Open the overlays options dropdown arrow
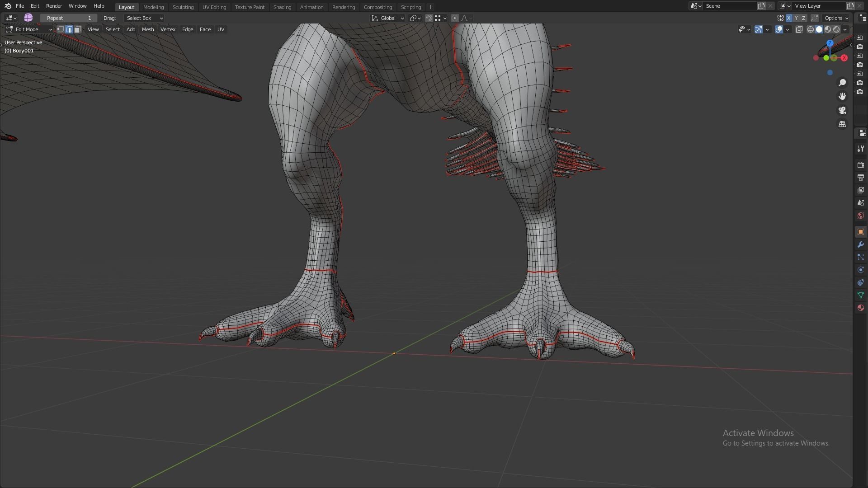This screenshot has height=488, width=868. tap(788, 29)
